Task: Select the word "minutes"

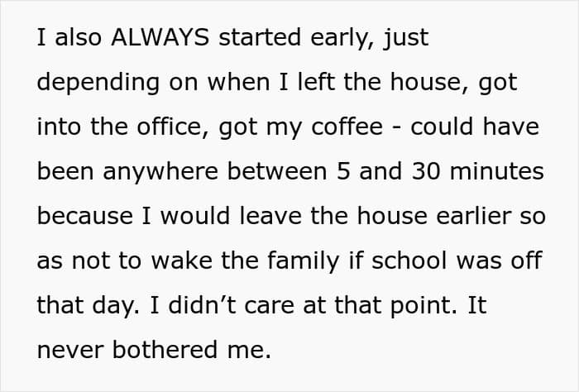Action: pos(497,171)
